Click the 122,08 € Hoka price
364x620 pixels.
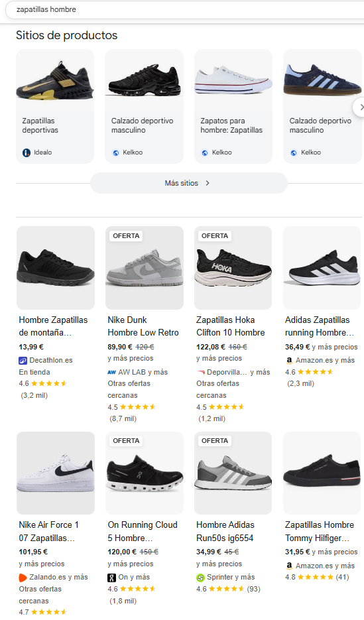211,347
